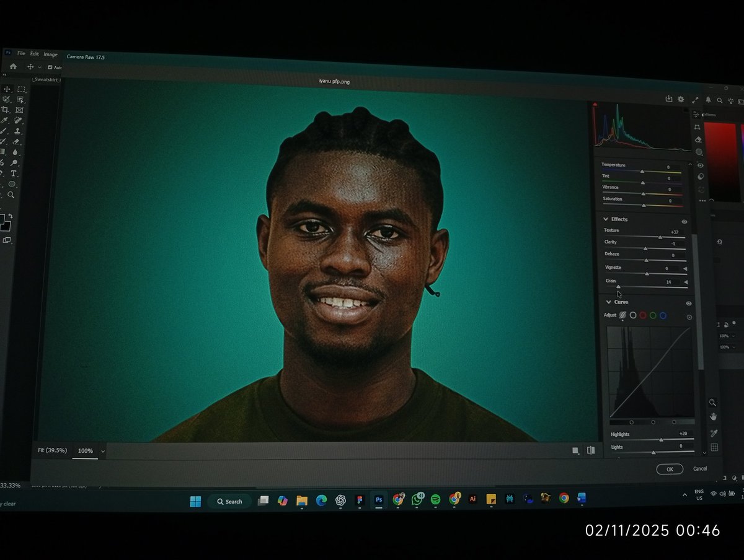The image size is (744, 560).
Task: Click Cancel in Camera Raw dialog
Action: coord(700,469)
